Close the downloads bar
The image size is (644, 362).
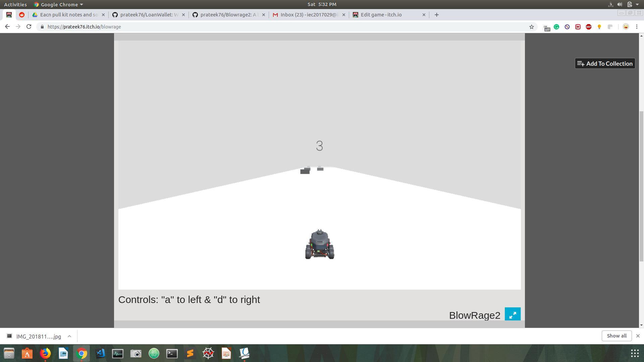[638, 336]
